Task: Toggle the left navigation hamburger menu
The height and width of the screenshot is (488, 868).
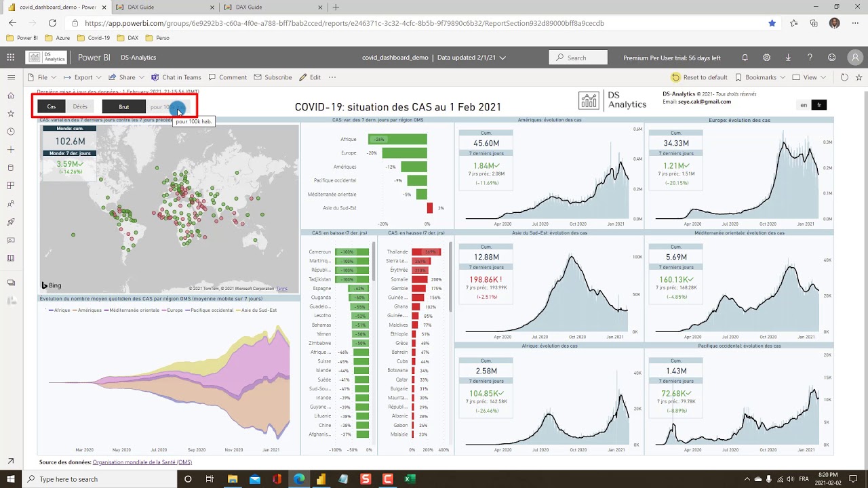Action: click(11, 77)
